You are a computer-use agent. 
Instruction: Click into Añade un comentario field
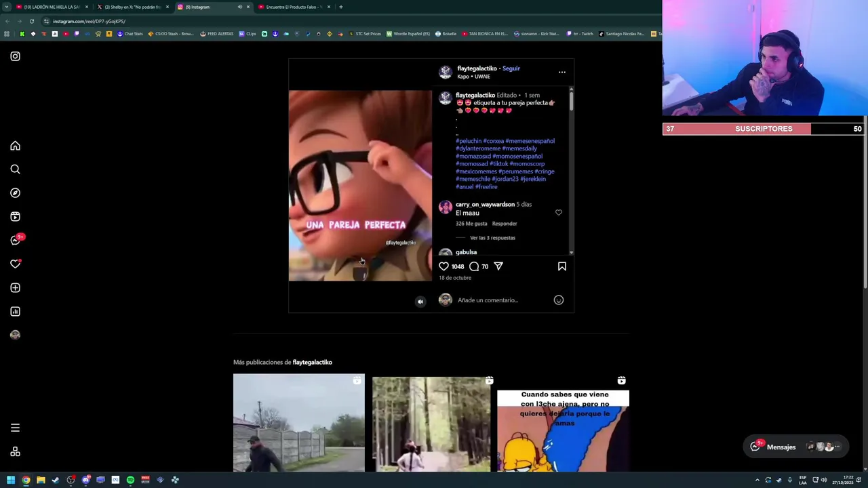[502, 300]
